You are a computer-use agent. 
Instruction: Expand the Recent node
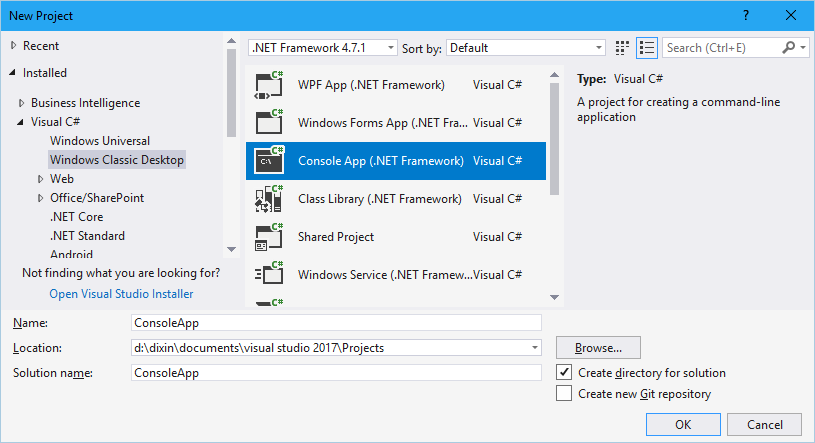(14, 46)
